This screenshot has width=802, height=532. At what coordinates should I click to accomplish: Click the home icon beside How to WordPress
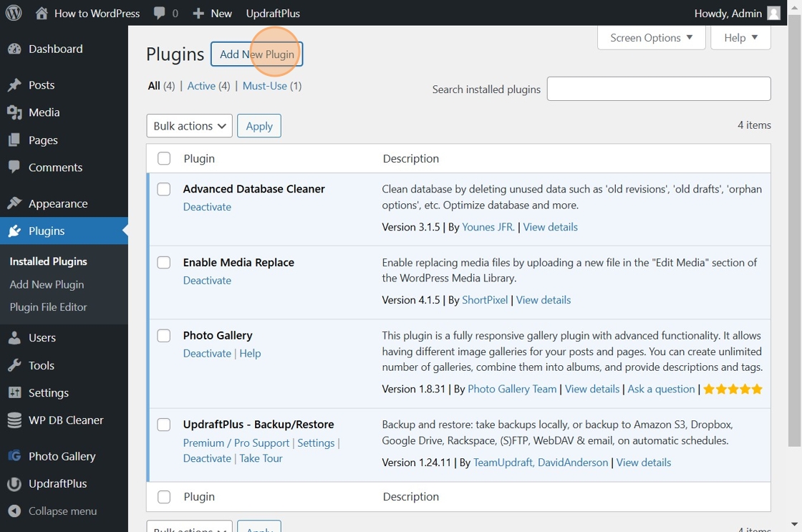pos(42,14)
